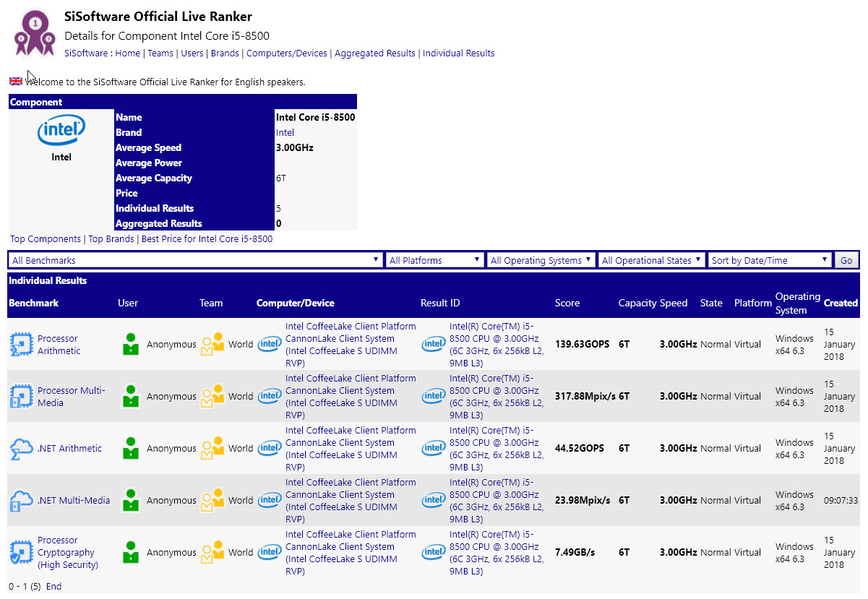Click Intel result logo in Processor Cryptography row
868x599 pixels.
coord(434,552)
